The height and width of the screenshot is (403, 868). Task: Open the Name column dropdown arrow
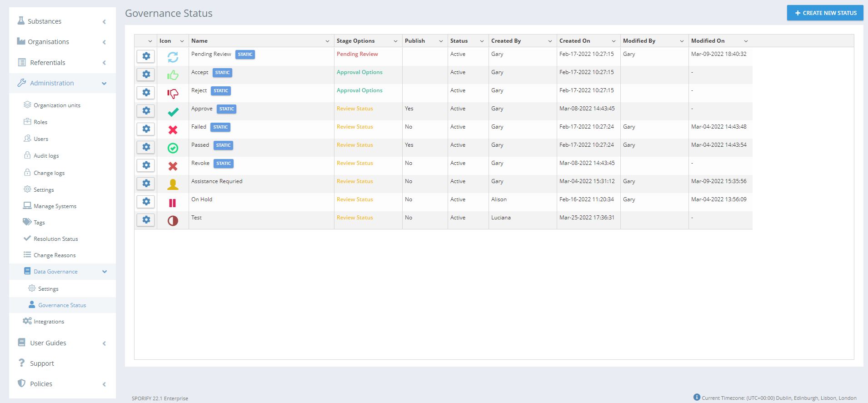[327, 41]
